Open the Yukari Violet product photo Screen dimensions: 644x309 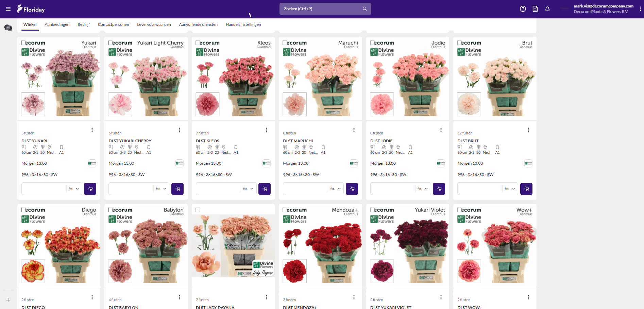408,245
